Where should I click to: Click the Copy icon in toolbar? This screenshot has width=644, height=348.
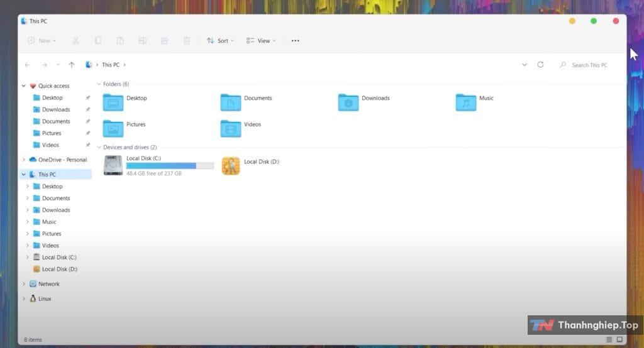pyautogui.click(x=97, y=41)
